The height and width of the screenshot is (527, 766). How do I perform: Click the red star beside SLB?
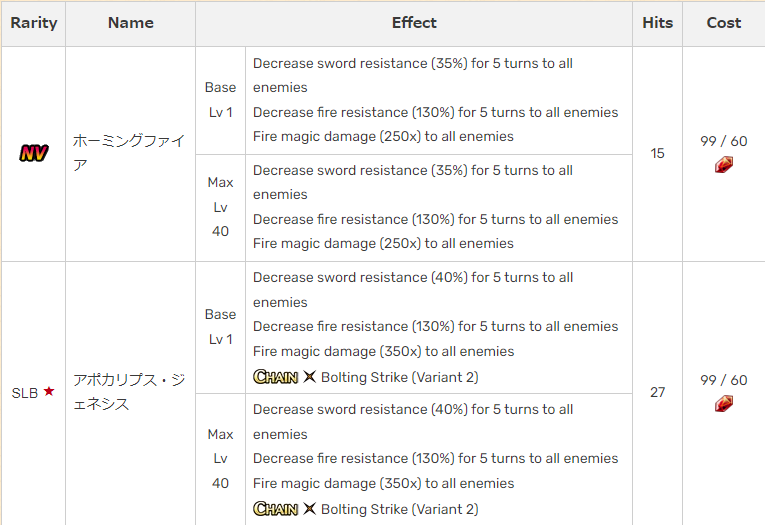coord(49,392)
